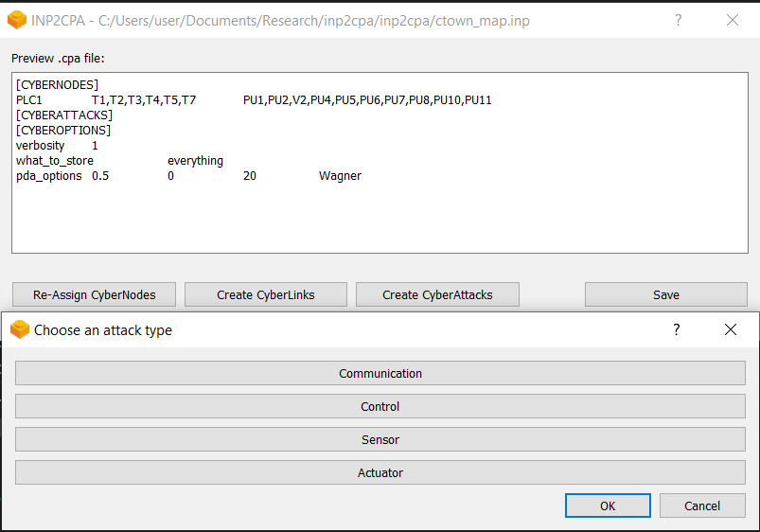This screenshot has height=532, width=760.
Task: Open Create CyberLinks
Action: coord(266,294)
